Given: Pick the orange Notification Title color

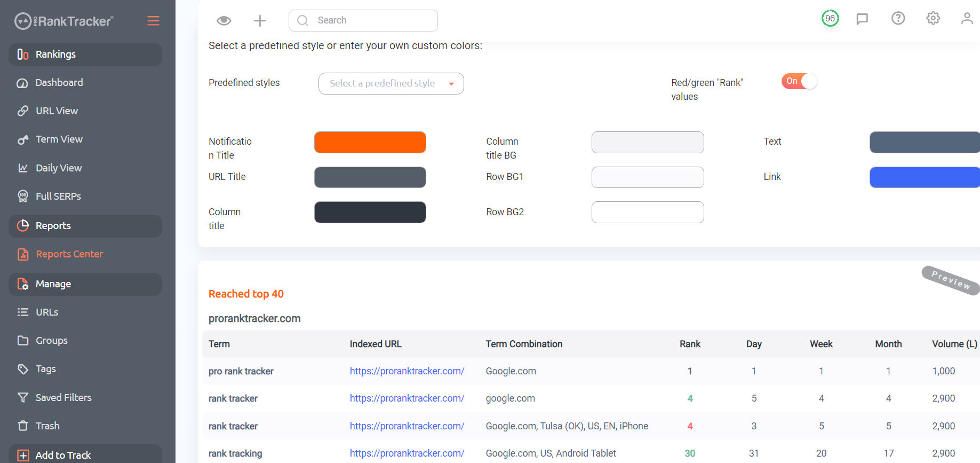Looking at the screenshot, I should tap(370, 142).
